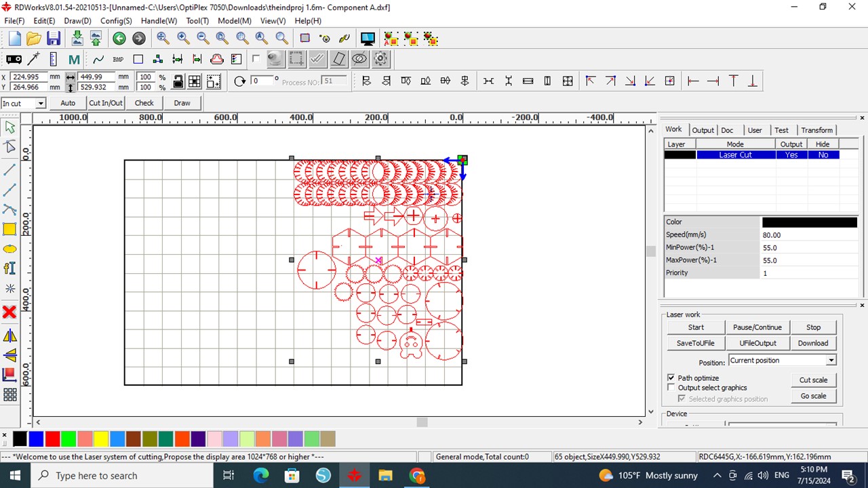Pick the red color swatch in palette

click(52, 439)
